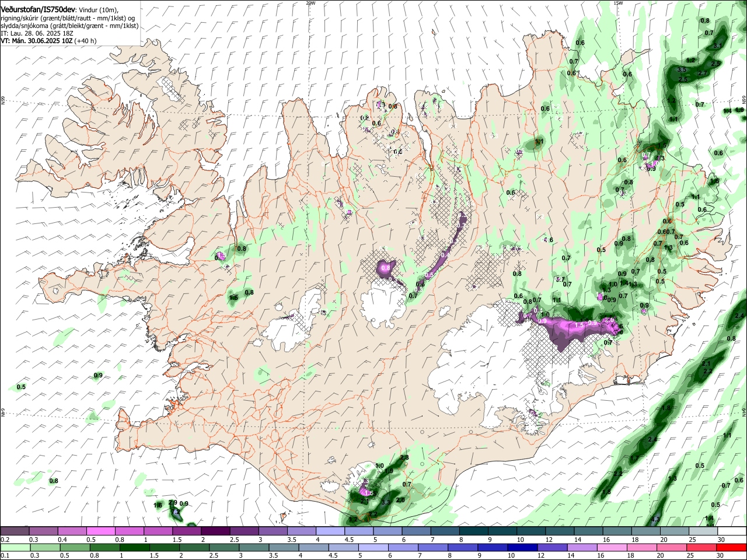Click the 4.3 precipitation value offshore southeast
The image size is (747, 560).
pyautogui.click(x=655, y=519)
